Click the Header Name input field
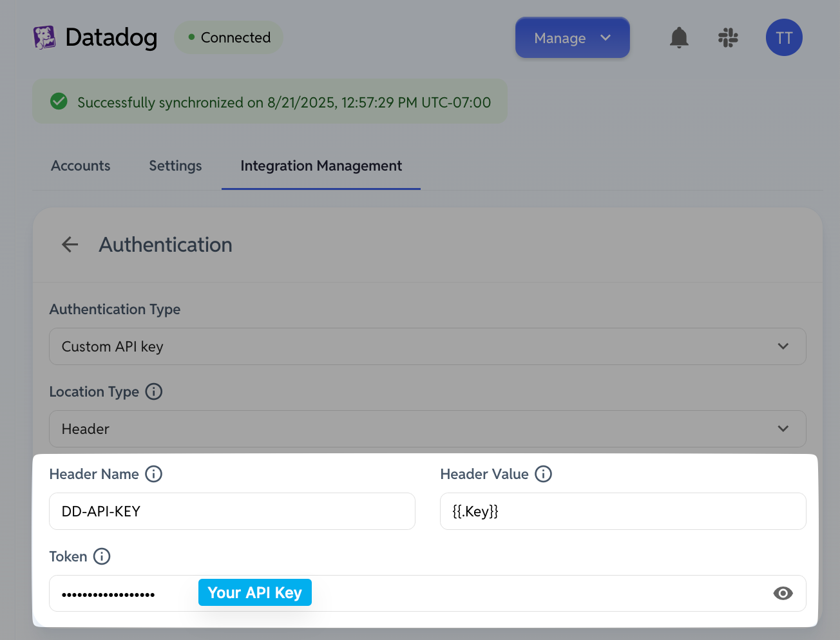 click(x=232, y=511)
